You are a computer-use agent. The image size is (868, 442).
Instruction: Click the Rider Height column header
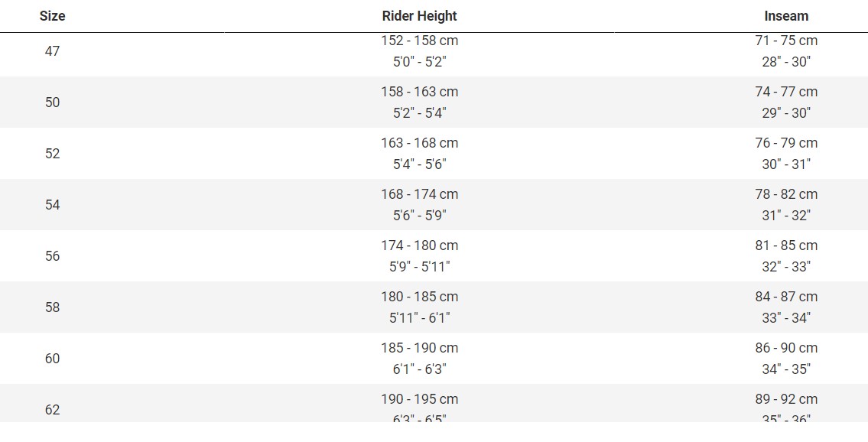pyautogui.click(x=420, y=16)
